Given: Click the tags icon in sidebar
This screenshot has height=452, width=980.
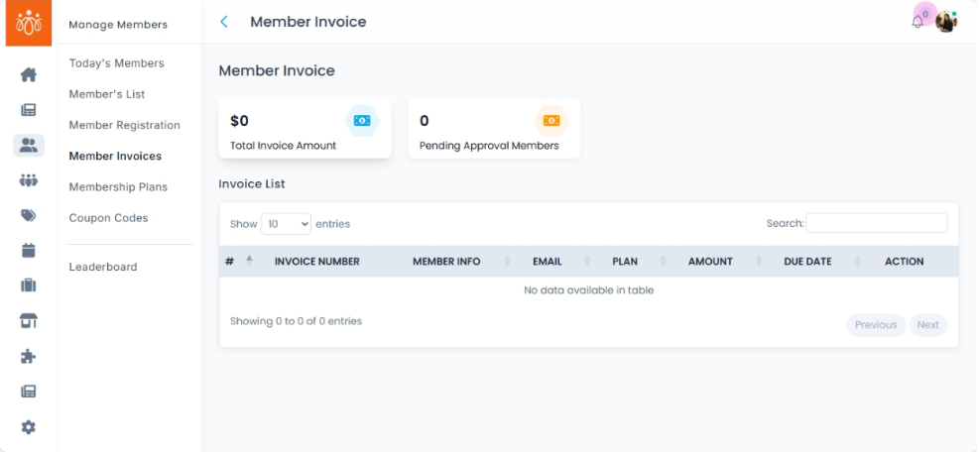Looking at the screenshot, I should [x=29, y=215].
